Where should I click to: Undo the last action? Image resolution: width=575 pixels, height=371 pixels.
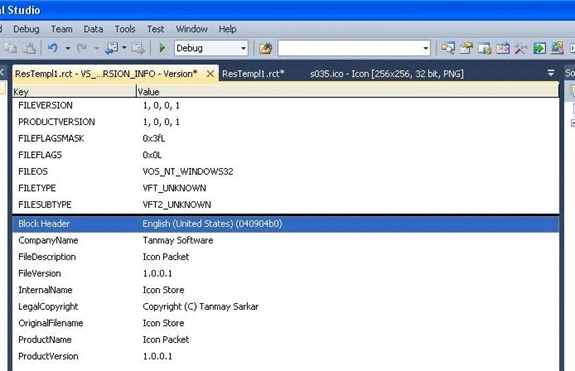click(53, 48)
